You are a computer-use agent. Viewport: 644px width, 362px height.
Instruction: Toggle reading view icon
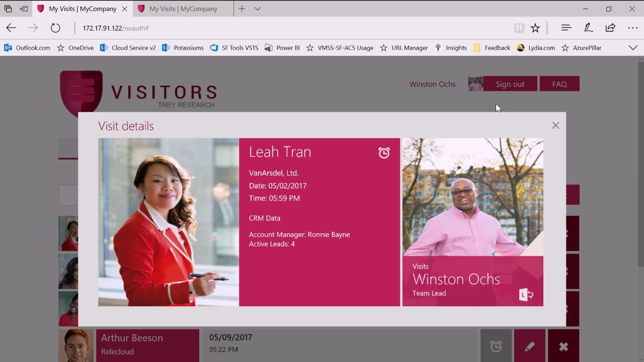click(x=519, y=28)
